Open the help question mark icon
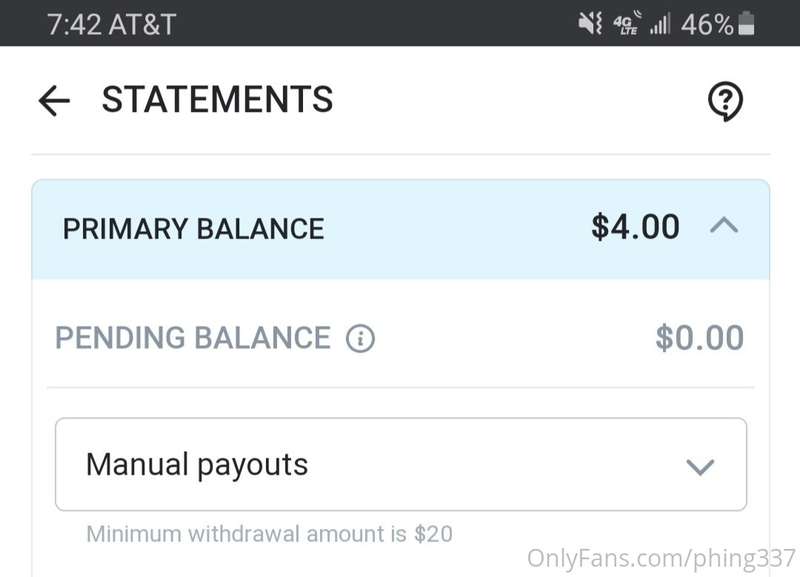 pyautogui.click(x=725, y=101)
